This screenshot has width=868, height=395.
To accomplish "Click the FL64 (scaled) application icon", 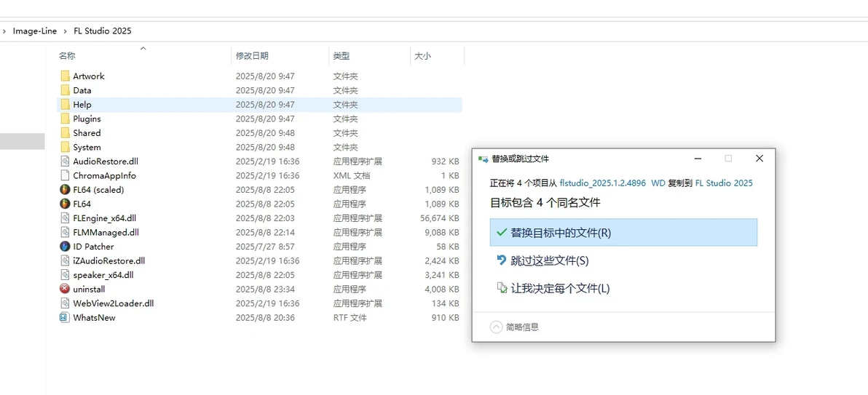I will pos(65,190).
